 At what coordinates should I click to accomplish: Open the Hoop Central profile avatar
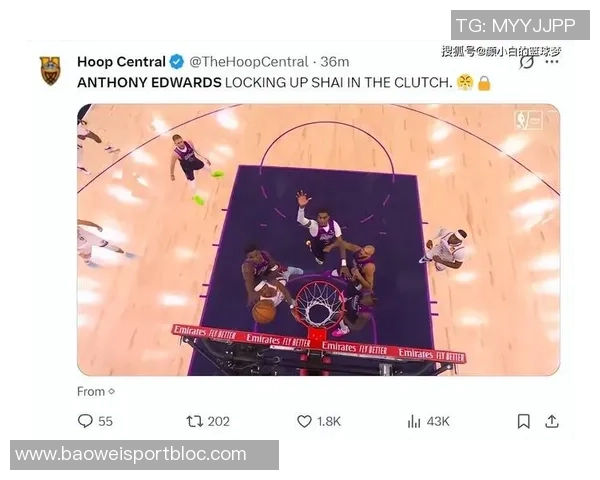pyautogui.click(x=50, y=70)
